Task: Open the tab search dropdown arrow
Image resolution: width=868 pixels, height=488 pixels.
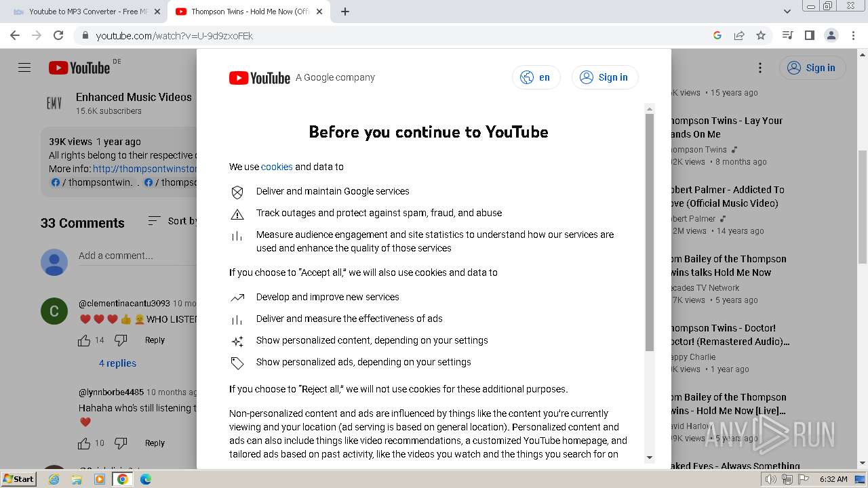Action: pos(787,12)
